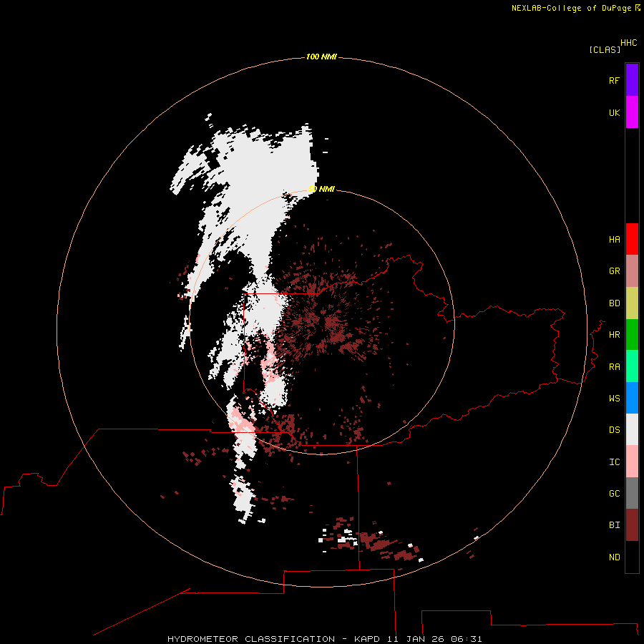Select the BD yellow legend swatch

click(632, 303)
